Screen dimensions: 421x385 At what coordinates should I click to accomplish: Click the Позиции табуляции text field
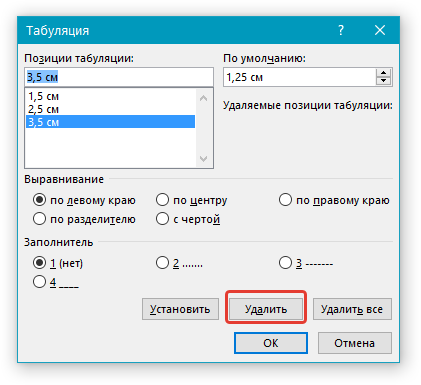pyautogui.click(x=119, y=77)
